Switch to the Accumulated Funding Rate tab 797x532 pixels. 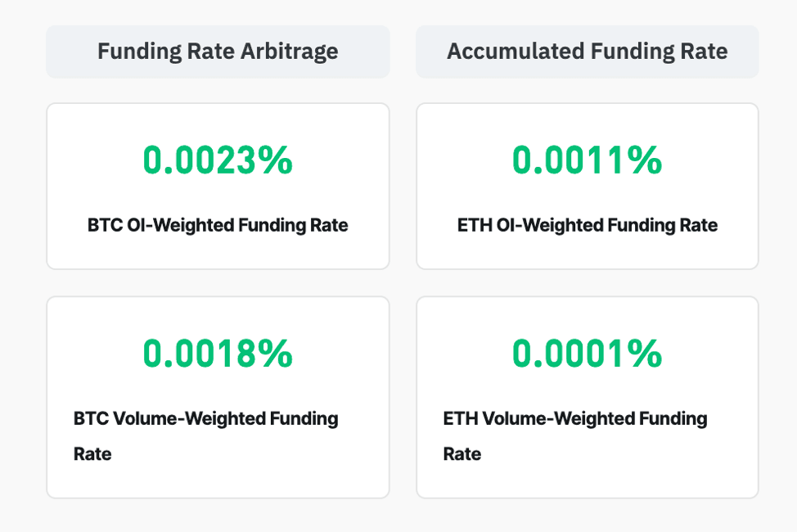(x=587, y=52)
